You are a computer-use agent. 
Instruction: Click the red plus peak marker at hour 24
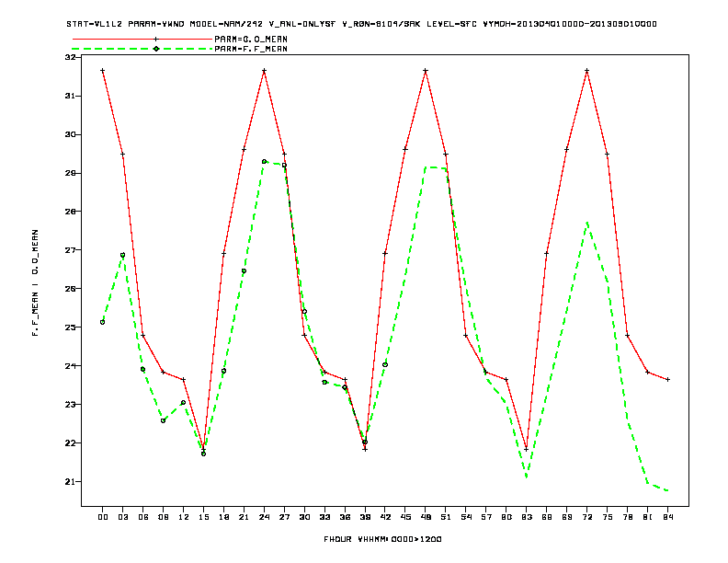tap(264, 71)
